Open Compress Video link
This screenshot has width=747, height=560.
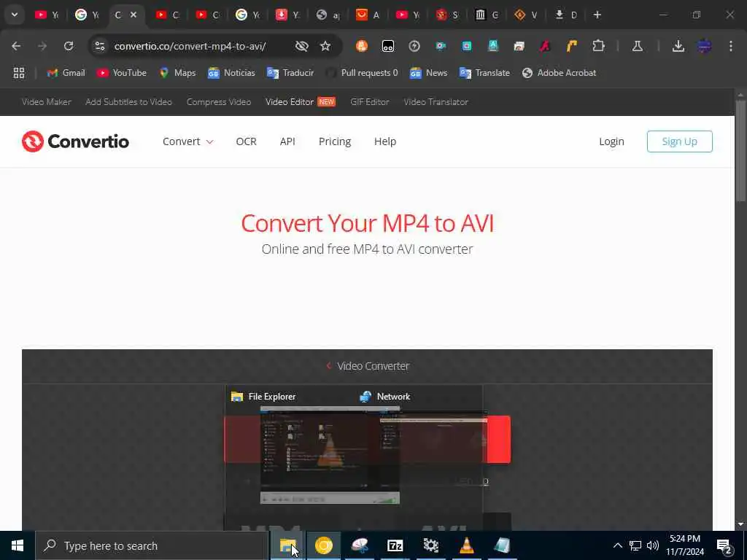click(219, 102)
